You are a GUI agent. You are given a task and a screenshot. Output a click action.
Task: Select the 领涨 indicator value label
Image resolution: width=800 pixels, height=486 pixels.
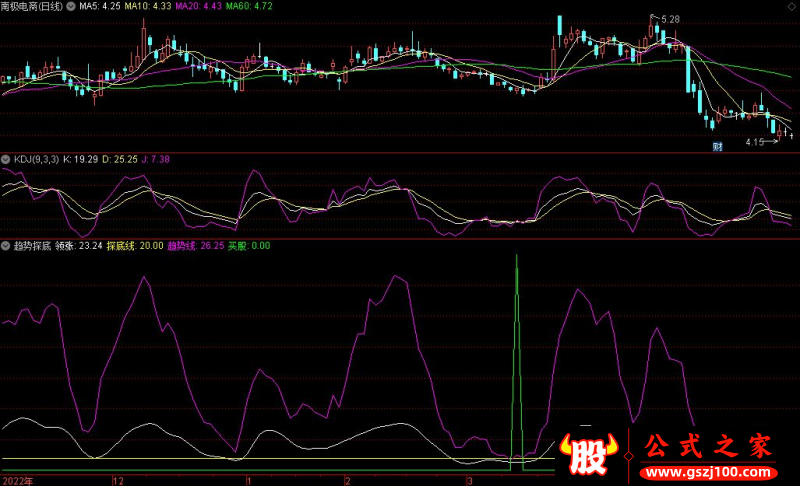click(x=79, y=245)
